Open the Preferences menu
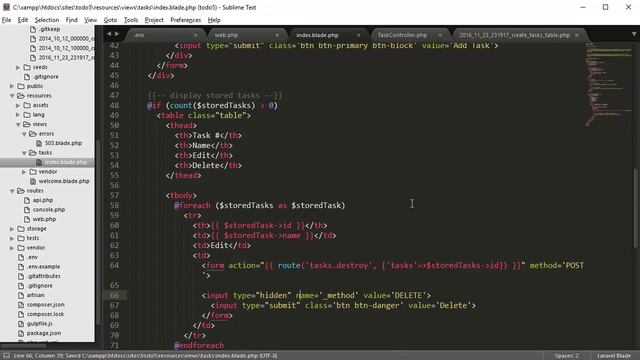The height and width of the screenshot is (360, 640). [x=186, y=20]
